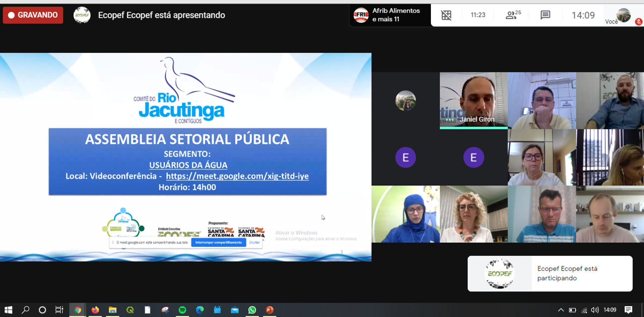Select the man in blue striped shirt tile

[542, 214]
